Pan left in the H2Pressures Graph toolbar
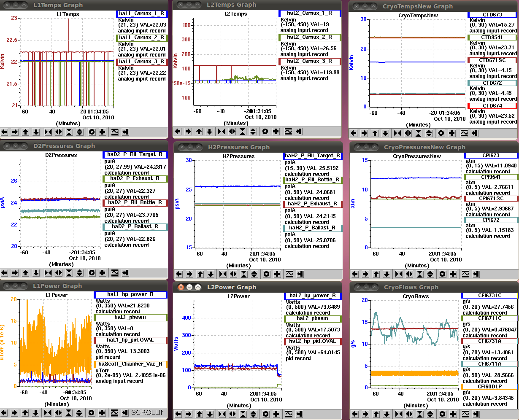This screenshot has height=420, width=519. (179, 274)
